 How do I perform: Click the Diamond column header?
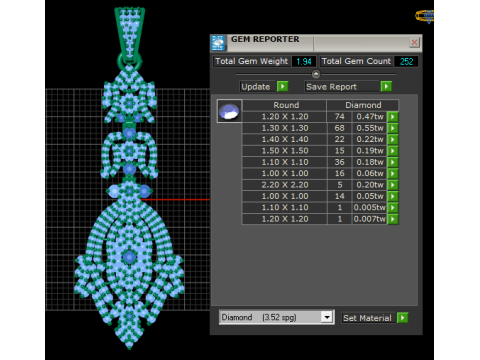pos(363,105)
